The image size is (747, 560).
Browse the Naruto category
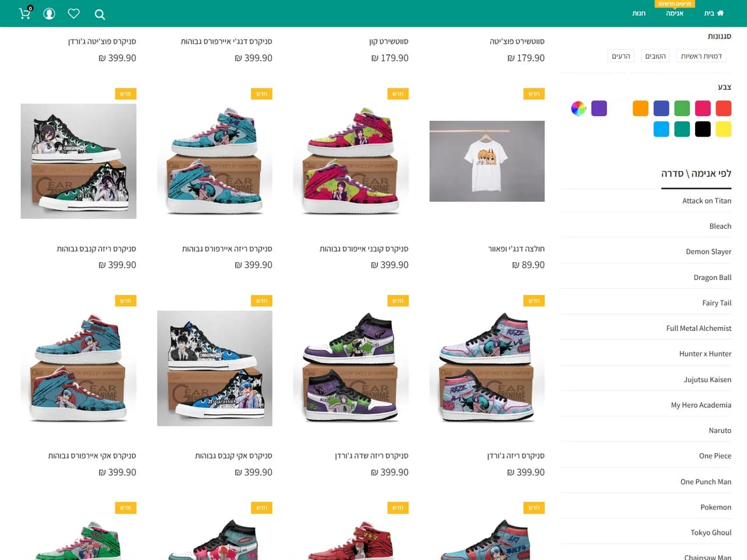720,430
